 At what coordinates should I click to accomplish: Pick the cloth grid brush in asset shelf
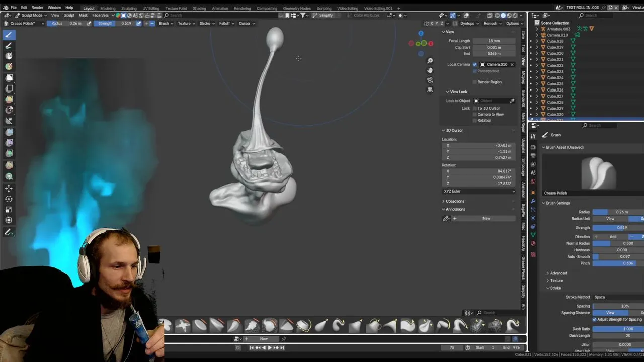[478, 326]
